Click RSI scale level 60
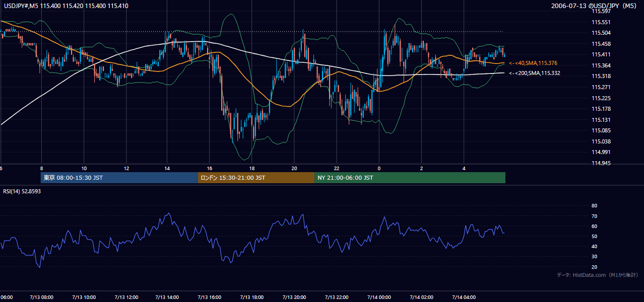This screenshot has height=302, width=644. coord(594,226)
